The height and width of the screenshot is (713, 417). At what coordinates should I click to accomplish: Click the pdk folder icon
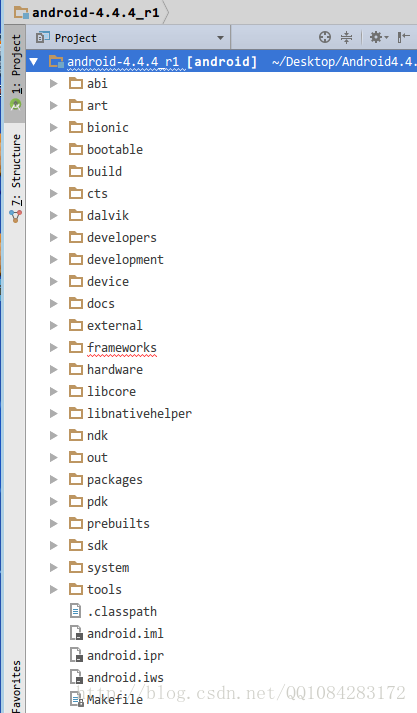pyautogui.click(x=76, y=501)
